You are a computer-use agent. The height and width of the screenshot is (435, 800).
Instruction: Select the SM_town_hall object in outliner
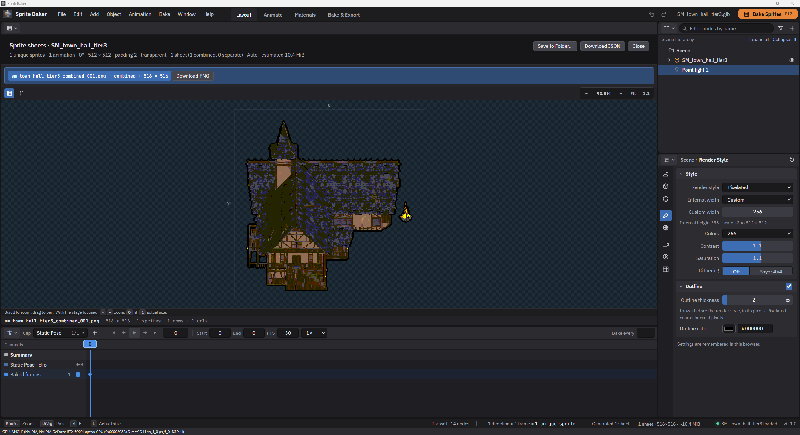704,60
